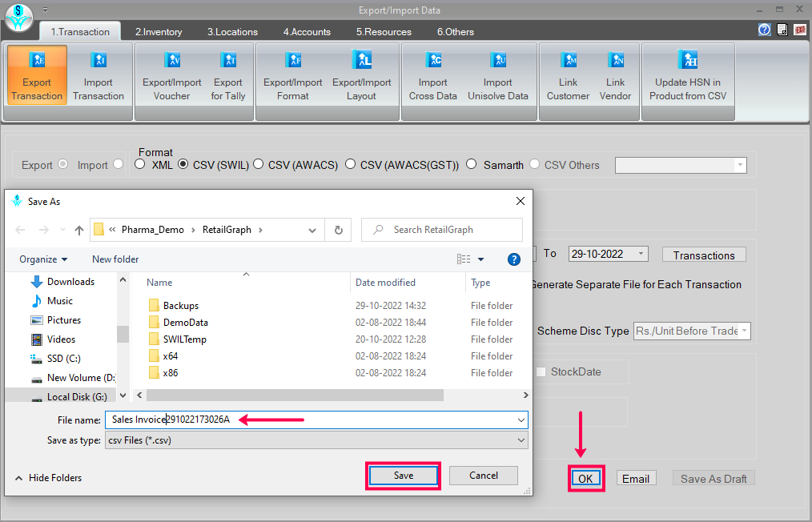Tick the StockDate checkbox
This screenshot has width=812, height=522.
coord(541,371)
